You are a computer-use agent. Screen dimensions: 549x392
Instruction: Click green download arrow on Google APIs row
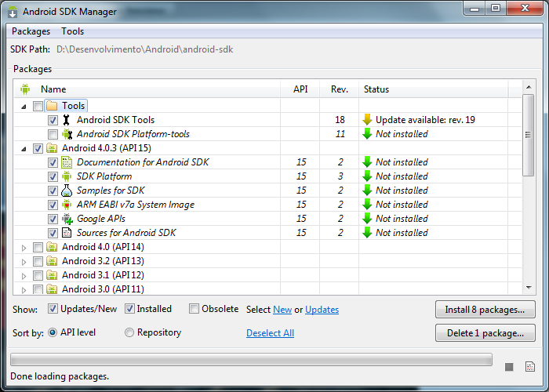tap(367, 219)
